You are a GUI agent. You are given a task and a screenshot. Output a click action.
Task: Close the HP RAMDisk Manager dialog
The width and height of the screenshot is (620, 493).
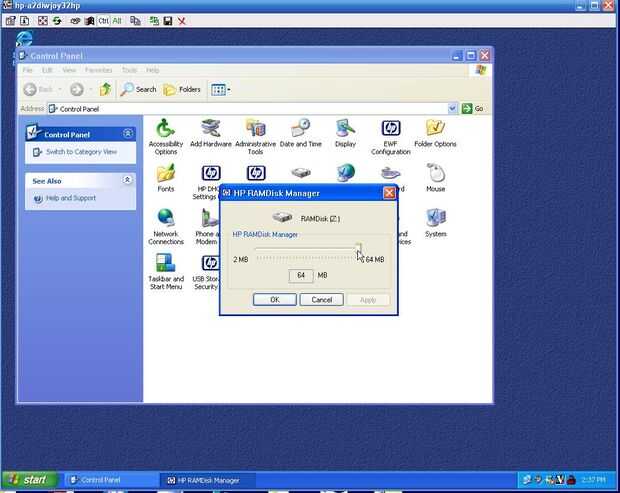389,193
